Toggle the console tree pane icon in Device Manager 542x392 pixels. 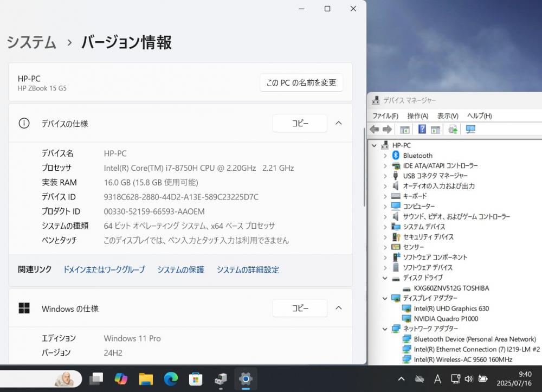tap(404, 130)
